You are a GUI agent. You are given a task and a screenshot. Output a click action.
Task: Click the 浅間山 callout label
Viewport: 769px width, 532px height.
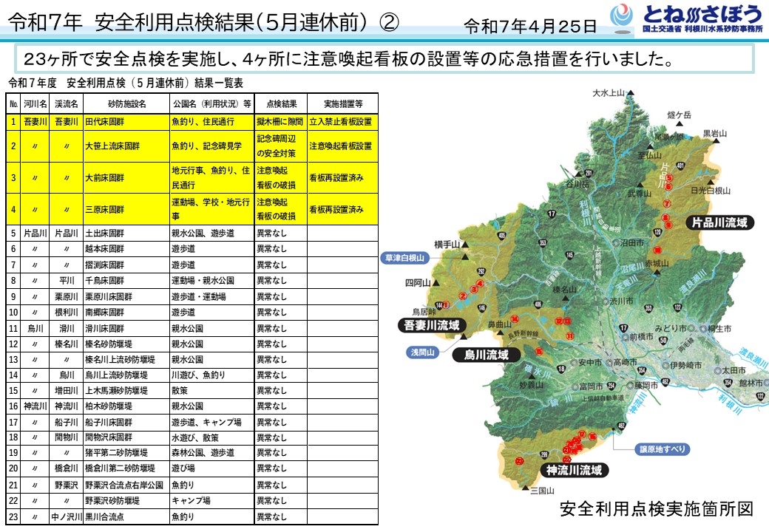(x=423, y=352)
